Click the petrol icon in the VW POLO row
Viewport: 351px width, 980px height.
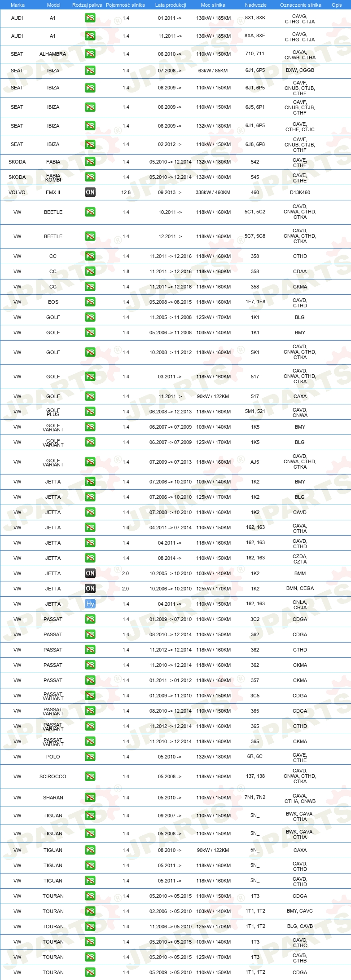[90, 757]
